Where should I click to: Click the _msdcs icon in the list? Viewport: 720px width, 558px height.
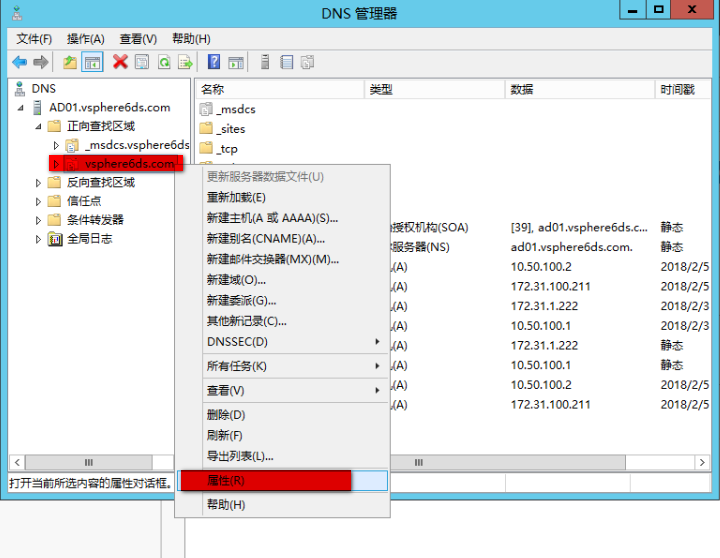pos(206,109)
